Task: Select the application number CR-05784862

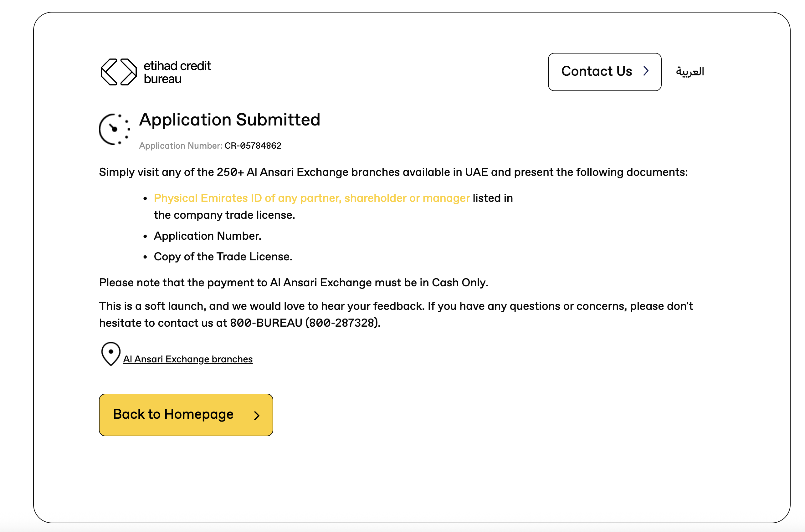Action: (253, 146)
